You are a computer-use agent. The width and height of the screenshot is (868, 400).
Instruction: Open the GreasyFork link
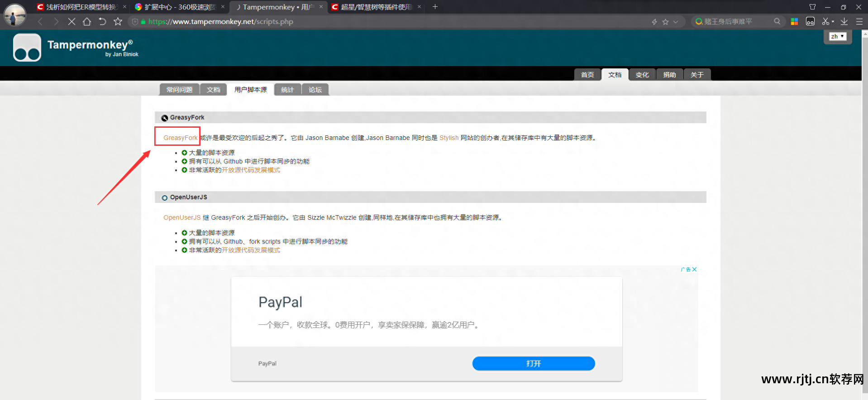[x=181, y=138]
